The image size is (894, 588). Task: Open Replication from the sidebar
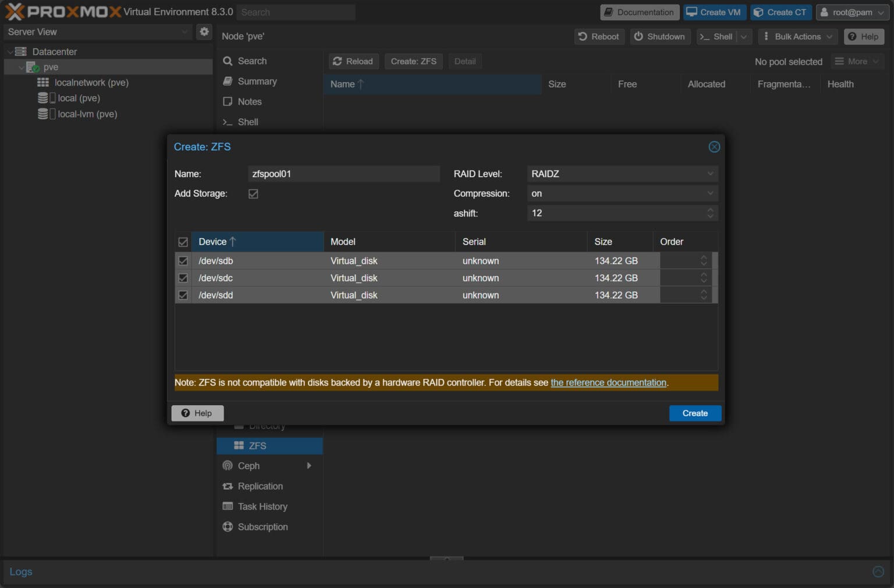[260, 486]
